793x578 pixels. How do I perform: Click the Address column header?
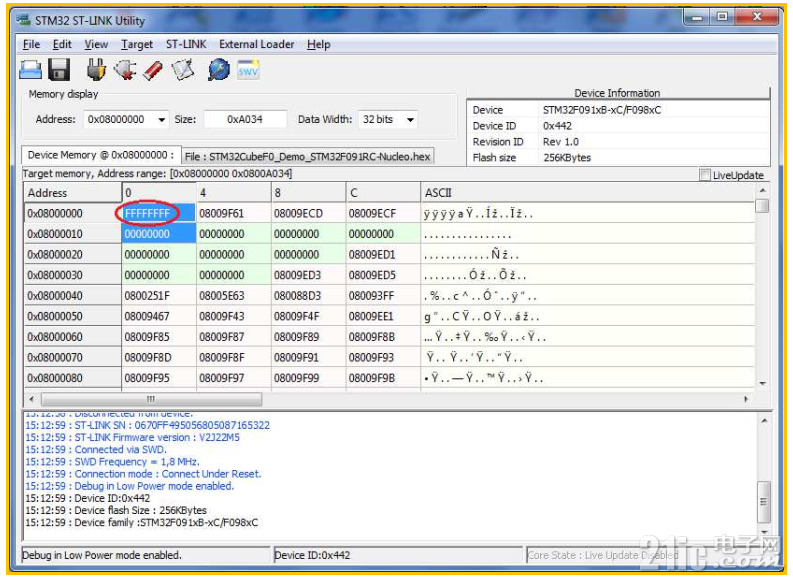pos(73,193)
